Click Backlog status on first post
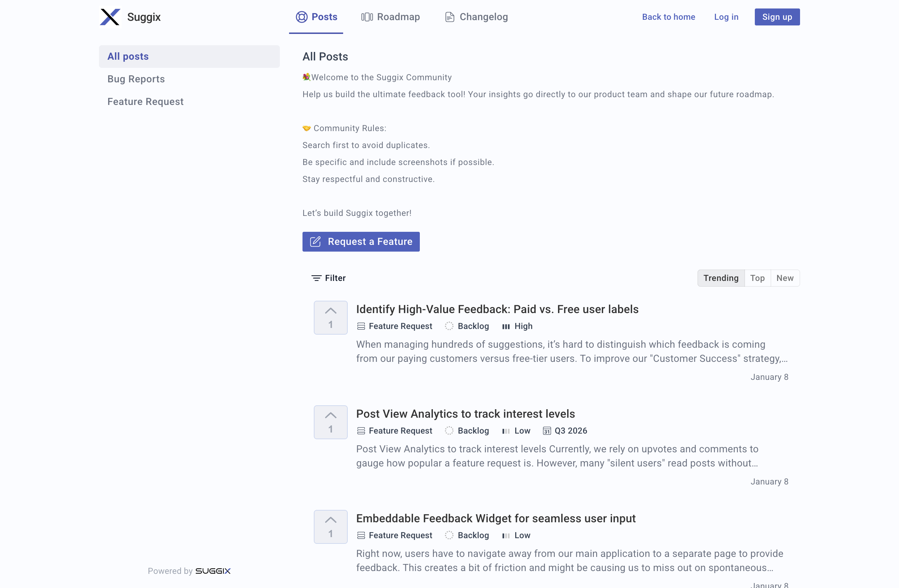Screen dimensions: 899x588 (x=473, y=326)
